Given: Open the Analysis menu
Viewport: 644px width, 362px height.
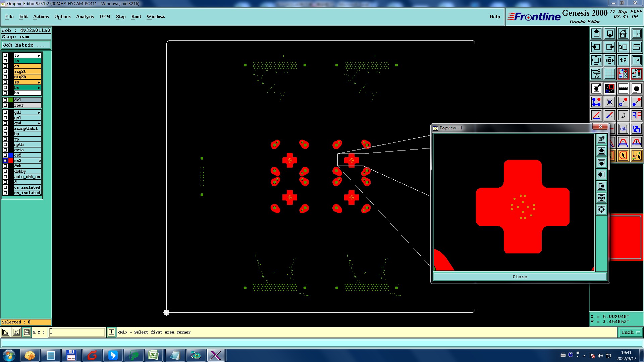Looking at the screenshot, I should 85,16.
